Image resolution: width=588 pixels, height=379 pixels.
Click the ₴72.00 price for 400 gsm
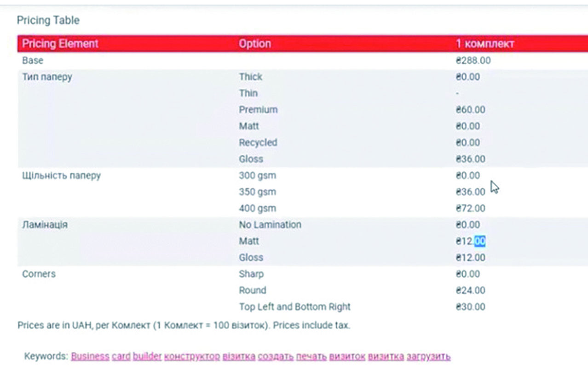pyautogui.click(x=470, y=208)
